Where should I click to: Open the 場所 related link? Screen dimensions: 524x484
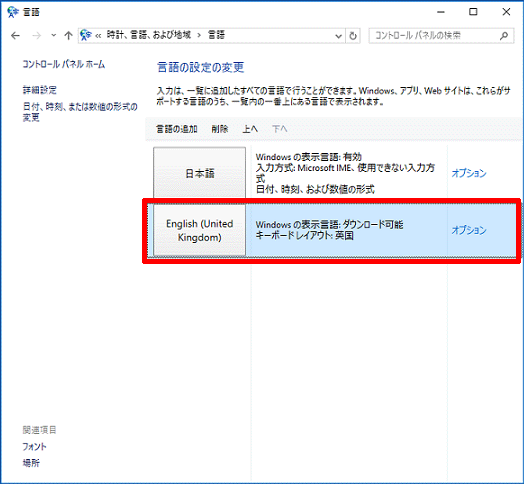pos(31,463)
